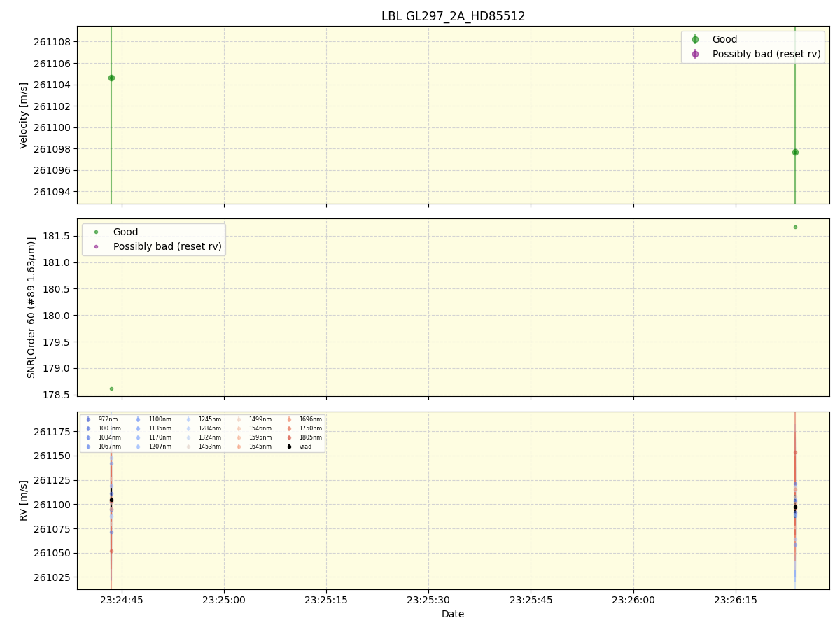Click the black vrad point in right RV cluster
This screenshot has width=840, height=630.
(795, 507)
